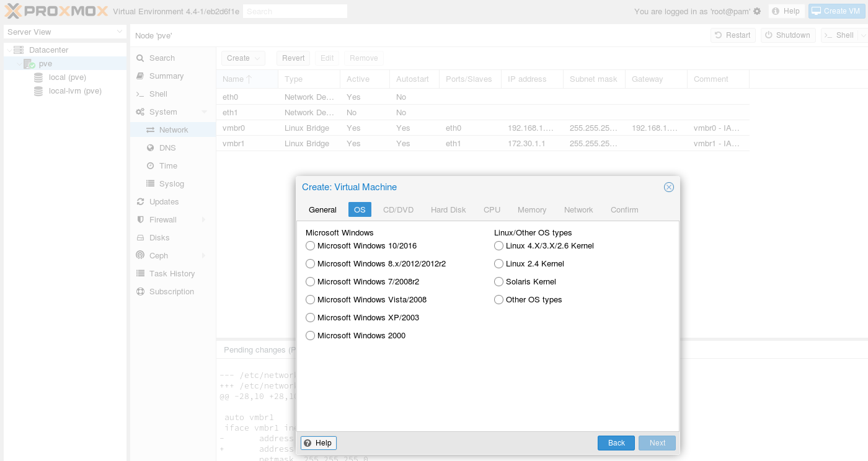
Task: Open the Network wizard tab
Action: tap(578, 210)
